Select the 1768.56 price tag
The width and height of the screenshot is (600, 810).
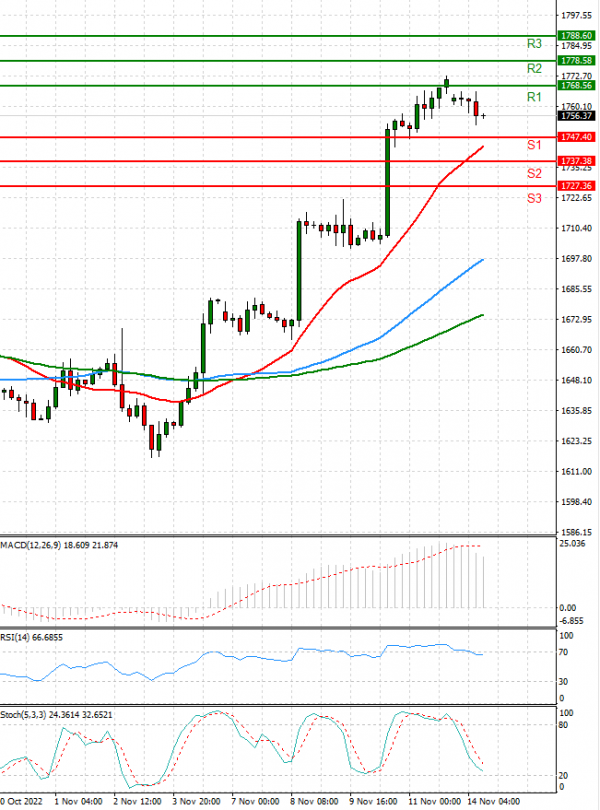pos(576,85)
